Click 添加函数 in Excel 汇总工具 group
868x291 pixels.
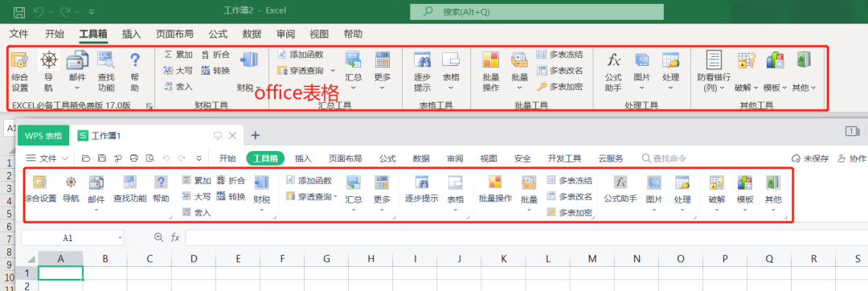pos(300,54)
